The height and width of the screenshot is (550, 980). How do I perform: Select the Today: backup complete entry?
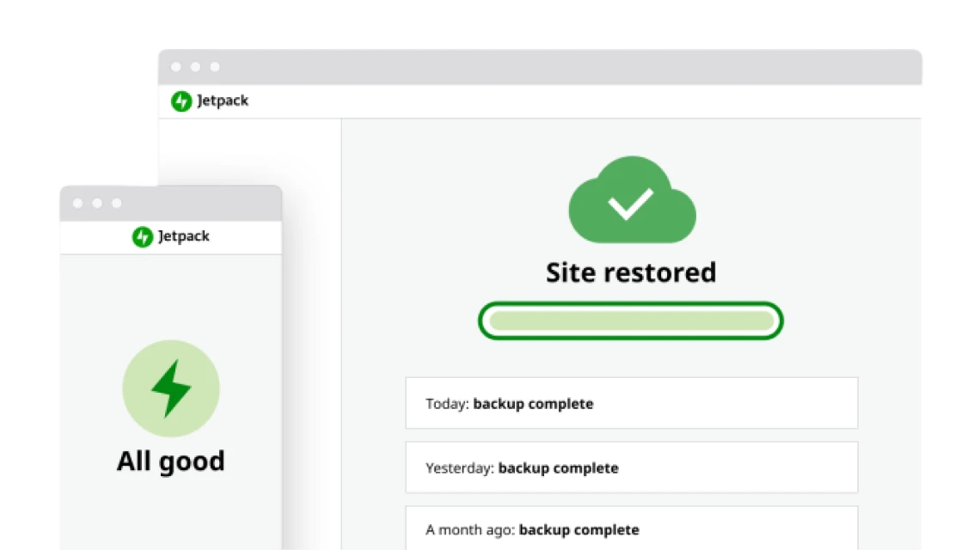coord(631,403)
